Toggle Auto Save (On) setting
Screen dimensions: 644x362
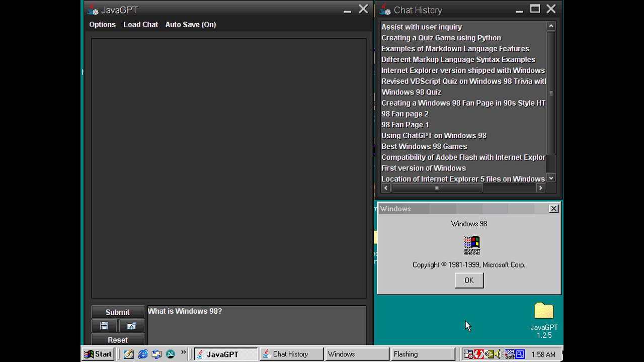pyautogui.click(x=191, y=25)
